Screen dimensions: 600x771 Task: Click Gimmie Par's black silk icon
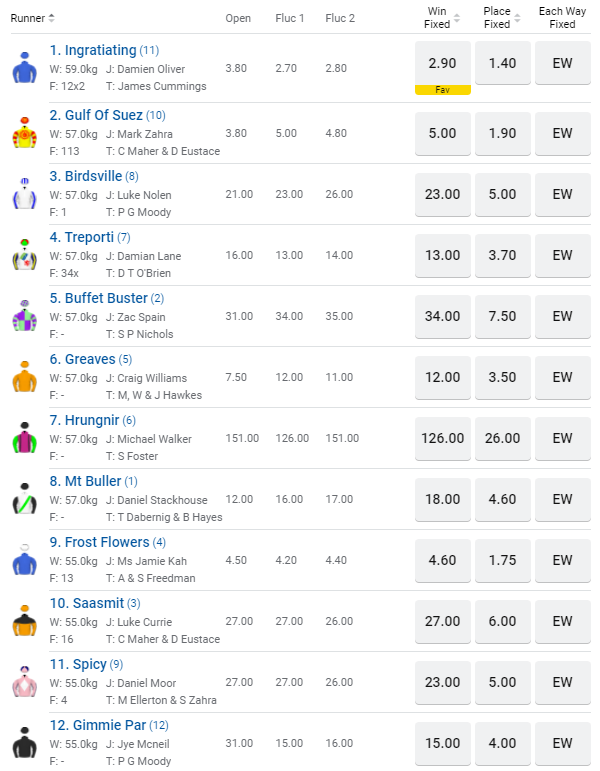[x=24, y=744]
